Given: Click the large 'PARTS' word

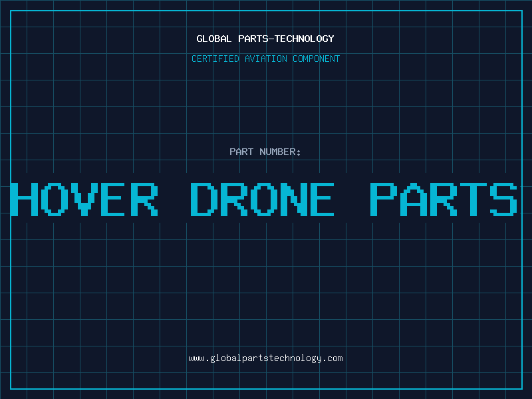Looking at the screenshot, I should coord(444,199).
